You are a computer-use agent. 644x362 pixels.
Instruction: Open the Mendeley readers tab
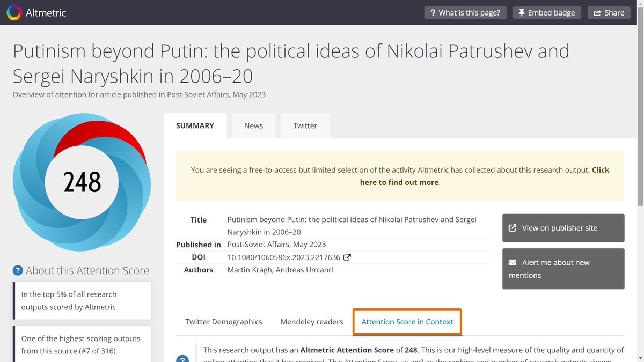pyautogui.click(x=312, y=322)
